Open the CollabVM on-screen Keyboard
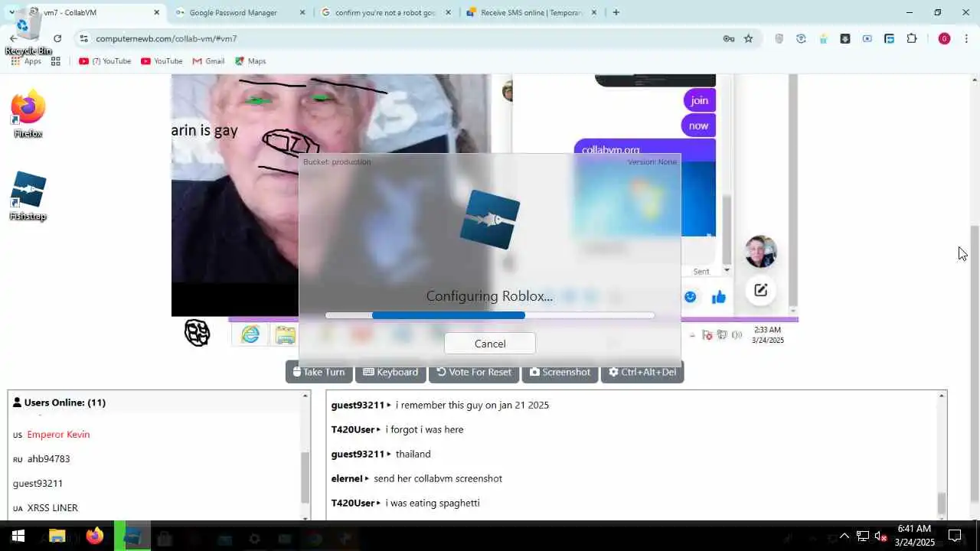The height and width of the screenshot is (551, 980). pos(390,372)
